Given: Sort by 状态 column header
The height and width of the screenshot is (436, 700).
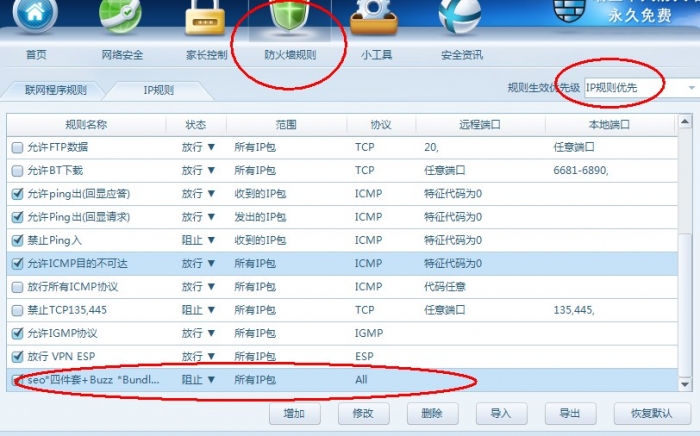Looking at the screenshot, I should 196,125.
